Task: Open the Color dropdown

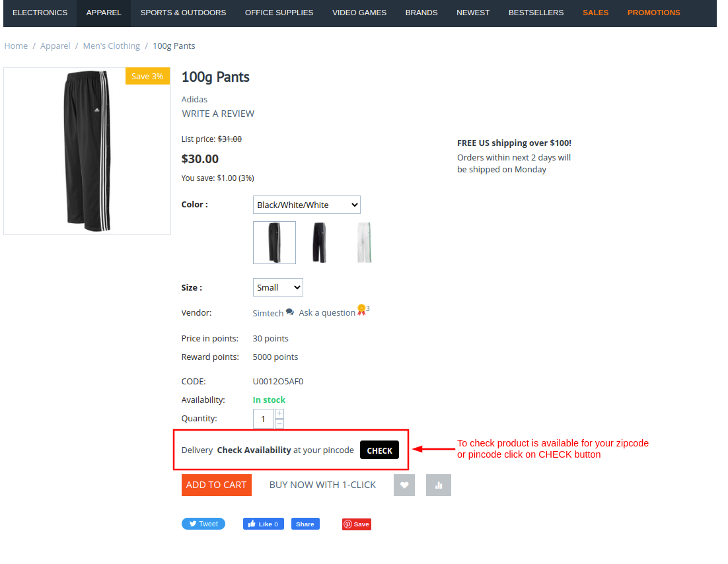Action: pyautogui.click(x=307, y=205)
